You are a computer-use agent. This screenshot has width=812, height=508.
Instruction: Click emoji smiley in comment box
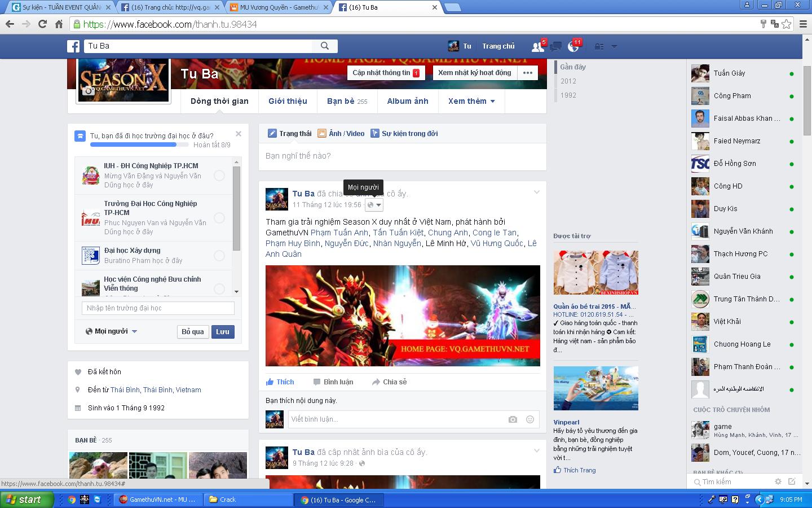530,419
